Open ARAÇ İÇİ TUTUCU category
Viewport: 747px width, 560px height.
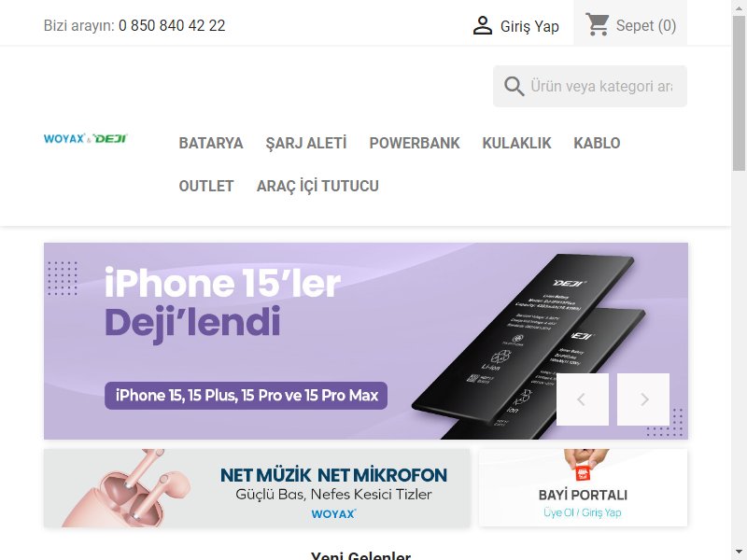point(317,186)
